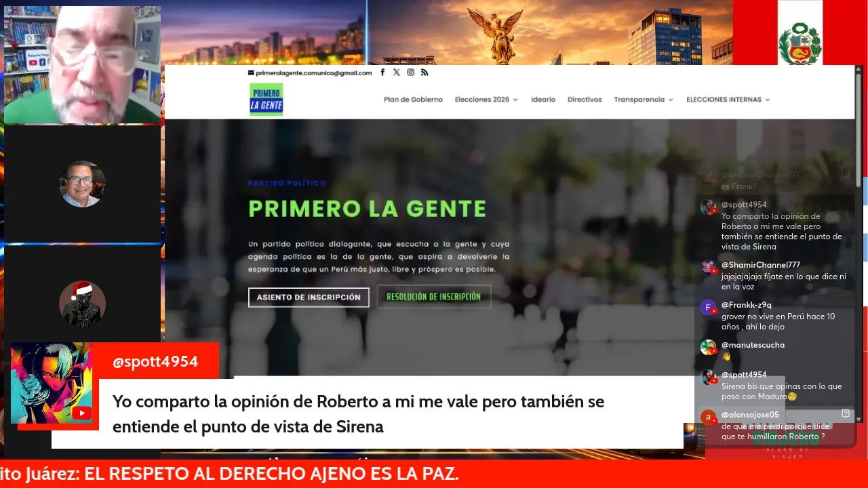Click the anime avatar thumbnail of featured commenter

click(52, 383)
